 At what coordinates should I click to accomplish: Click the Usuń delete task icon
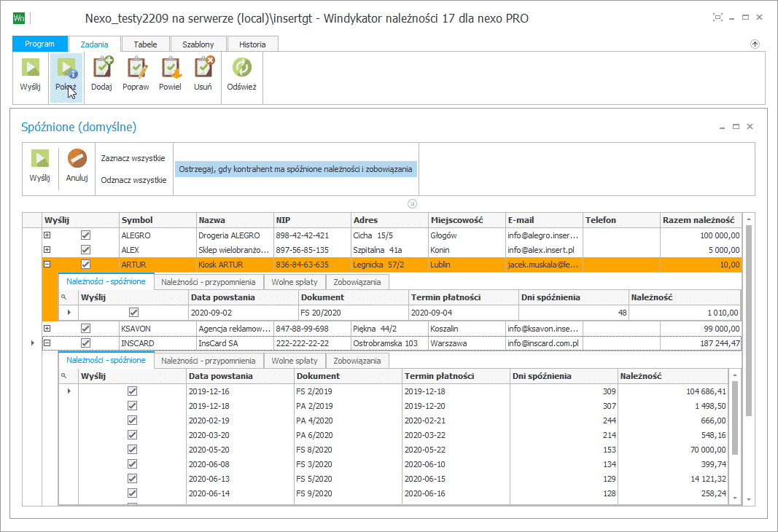coord(203,68)
